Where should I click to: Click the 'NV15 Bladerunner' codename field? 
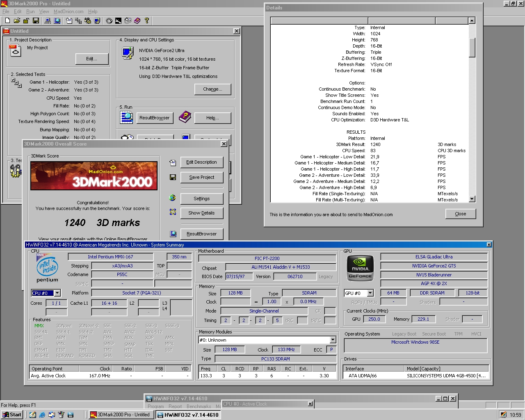click(x=434, y=275)
